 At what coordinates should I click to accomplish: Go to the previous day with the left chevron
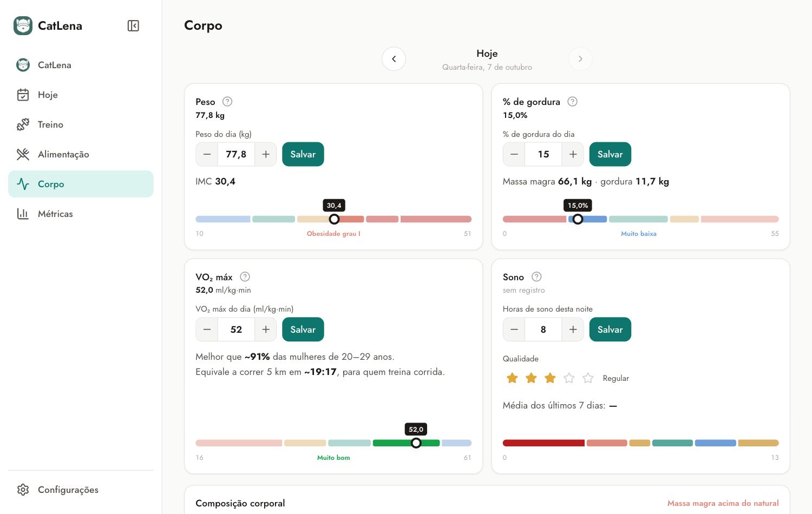[x=394, y=59]
